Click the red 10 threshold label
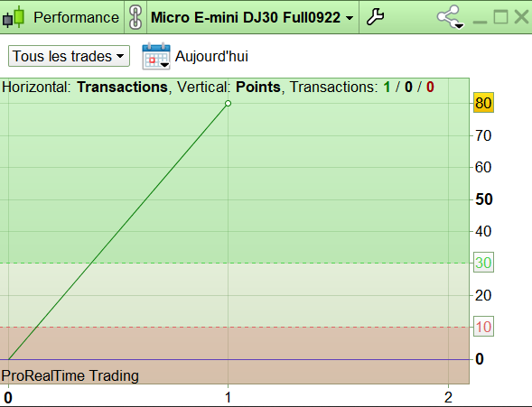Image resolution: width=532 pixels, height=407 pixels. (483, 327)
